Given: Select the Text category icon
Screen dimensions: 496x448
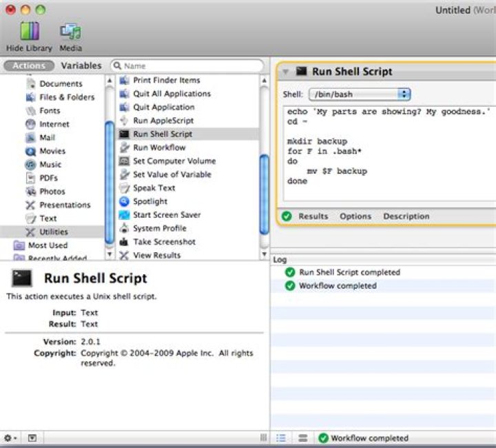Looking at the screenshot, I should (31, 218).
